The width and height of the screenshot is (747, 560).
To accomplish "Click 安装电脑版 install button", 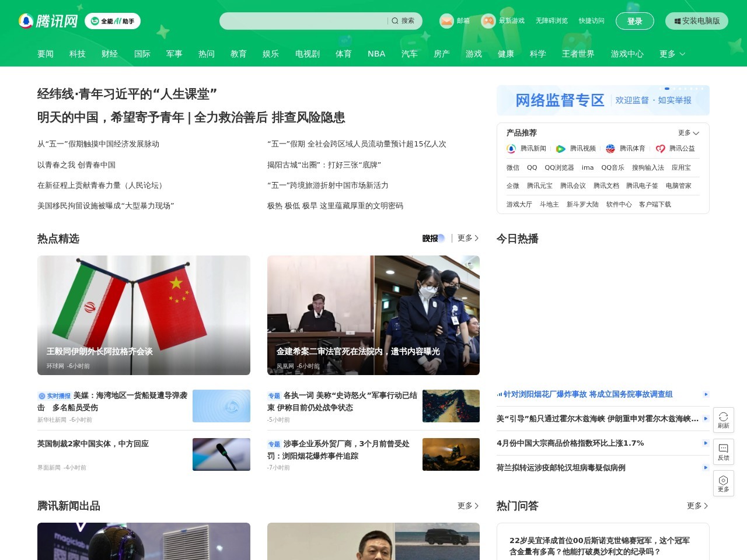I will click(x=697, y=21).
